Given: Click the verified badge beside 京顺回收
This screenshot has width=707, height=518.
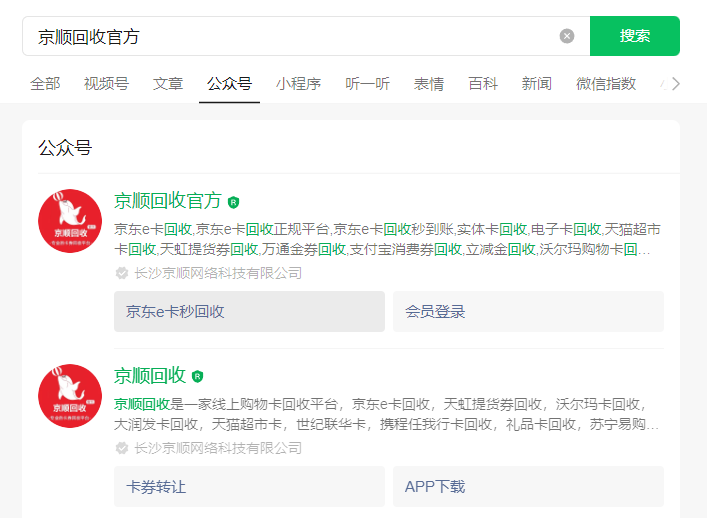Looking at the screenshot, I should click(197, 376).
